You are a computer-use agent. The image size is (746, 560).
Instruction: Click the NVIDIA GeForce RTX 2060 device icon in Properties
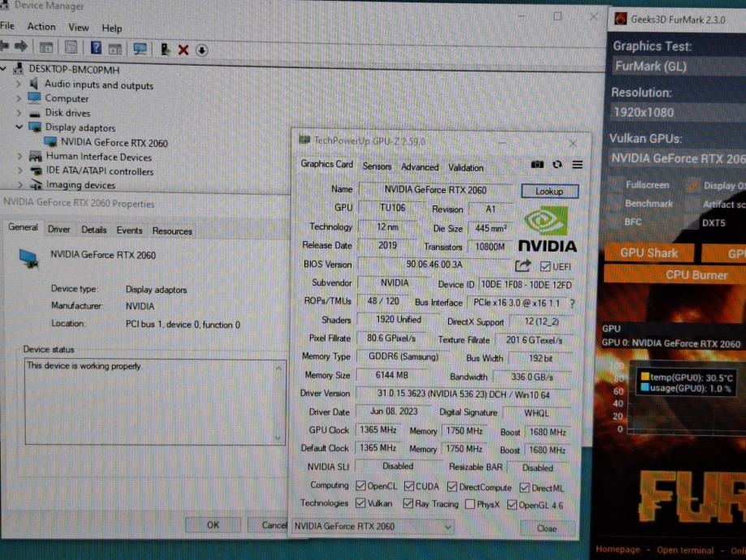(28, 258)
